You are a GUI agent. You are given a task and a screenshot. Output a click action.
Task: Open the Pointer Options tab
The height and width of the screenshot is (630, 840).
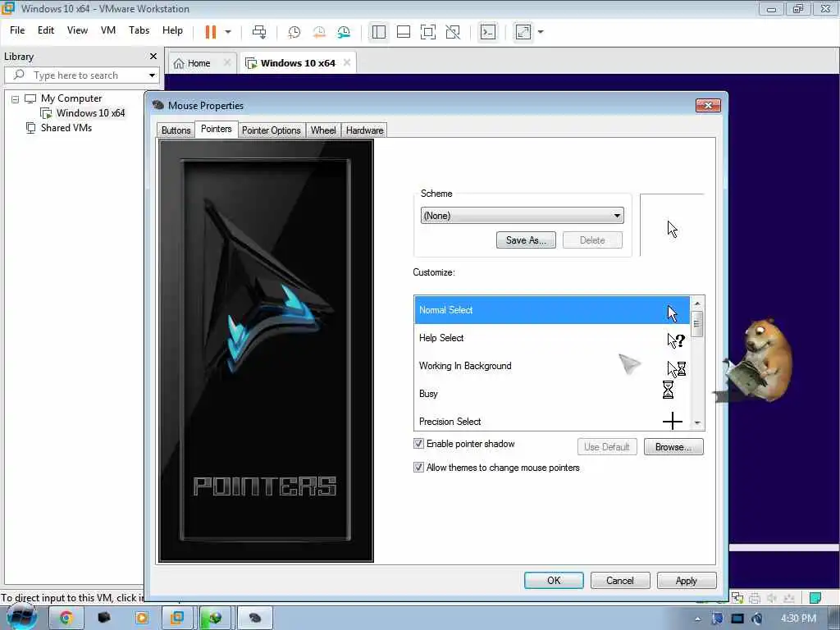(271, 130)
